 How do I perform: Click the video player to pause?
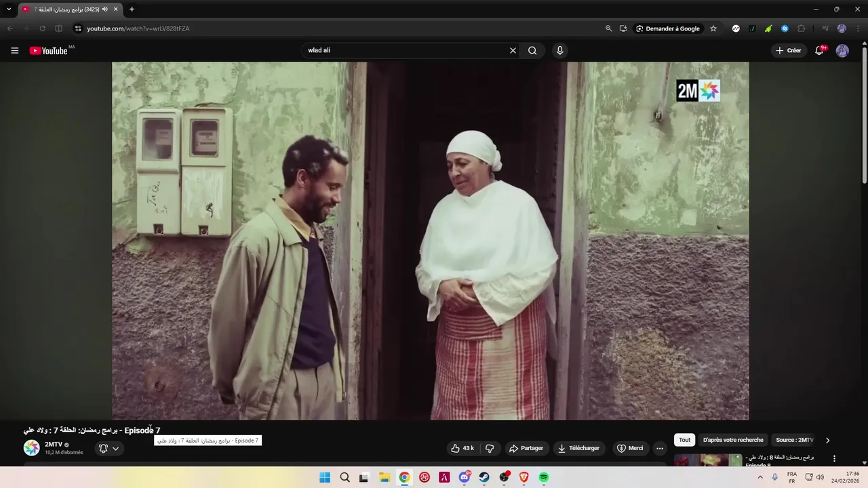[431, 241]
